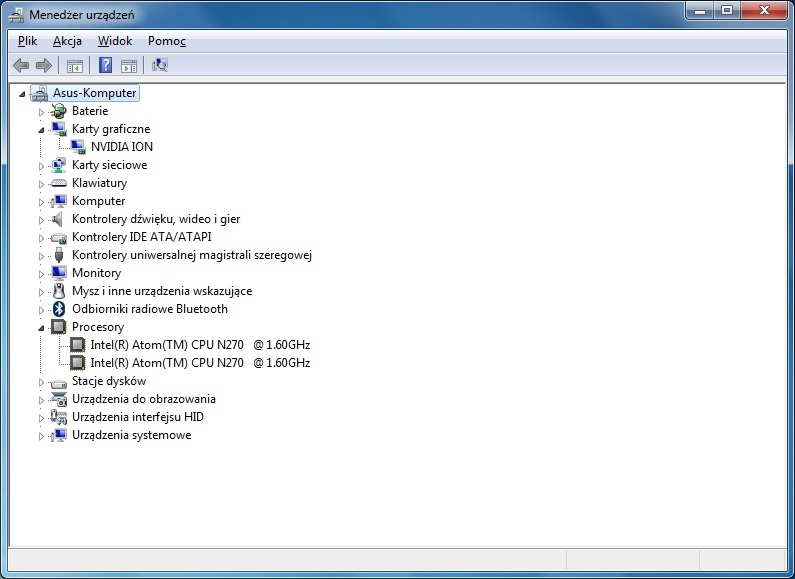Expand Kontrolery IDE ATA/ATAPI
The height and width of the screenshot is (579, 795).
click(42, 238)
